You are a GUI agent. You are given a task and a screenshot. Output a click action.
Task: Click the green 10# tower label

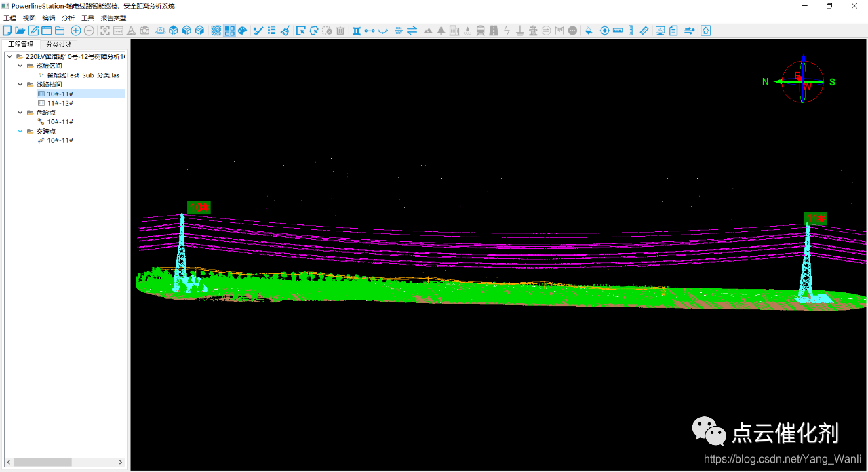[x=199, y=208]
